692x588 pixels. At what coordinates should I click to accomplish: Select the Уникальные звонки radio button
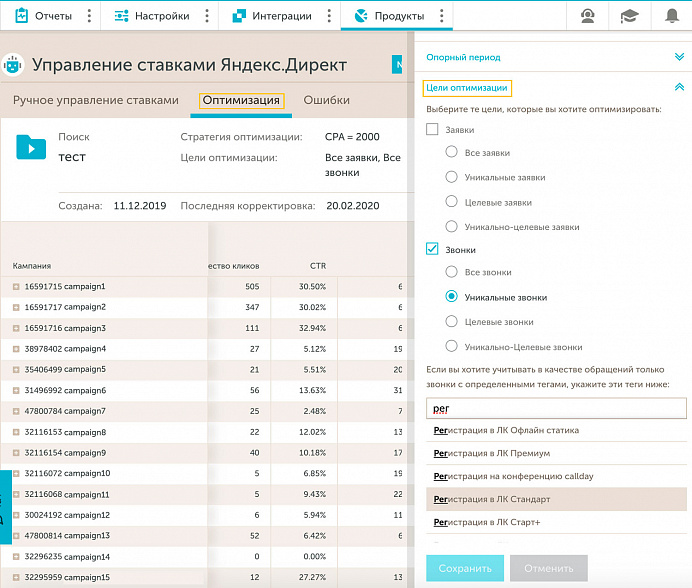451,296
